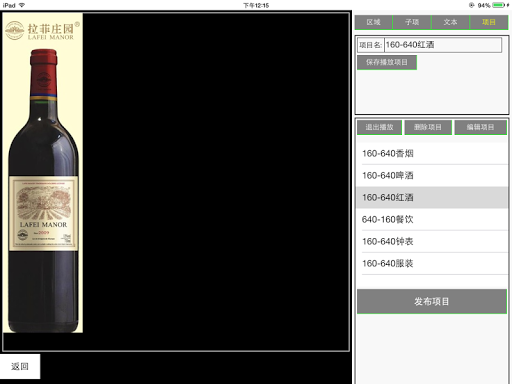Select the 文本 tab
The image size is (512, 384).
click(x=450, y=22)
